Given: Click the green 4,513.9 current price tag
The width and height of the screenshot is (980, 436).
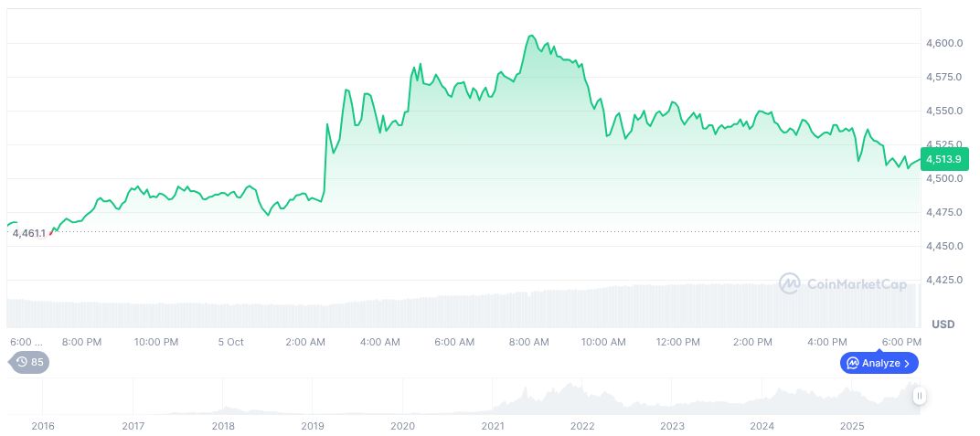Looking at the screenshot, I should coord(943,159).
